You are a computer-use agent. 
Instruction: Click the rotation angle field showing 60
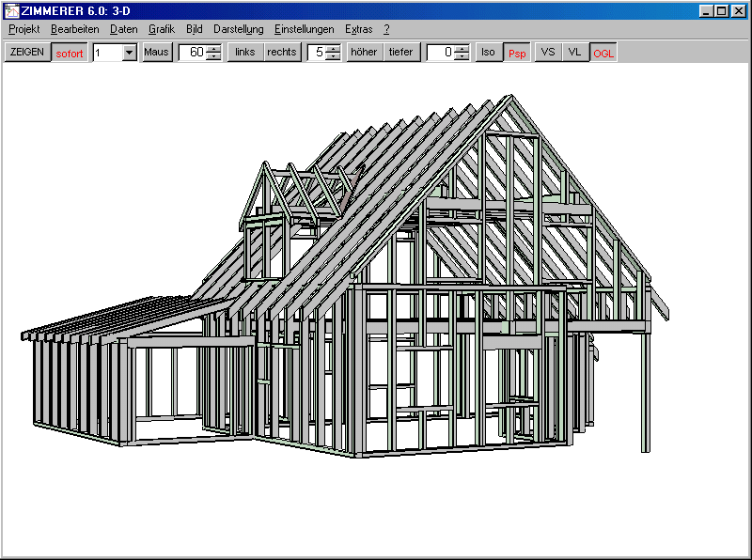click(x=193, y=53)
